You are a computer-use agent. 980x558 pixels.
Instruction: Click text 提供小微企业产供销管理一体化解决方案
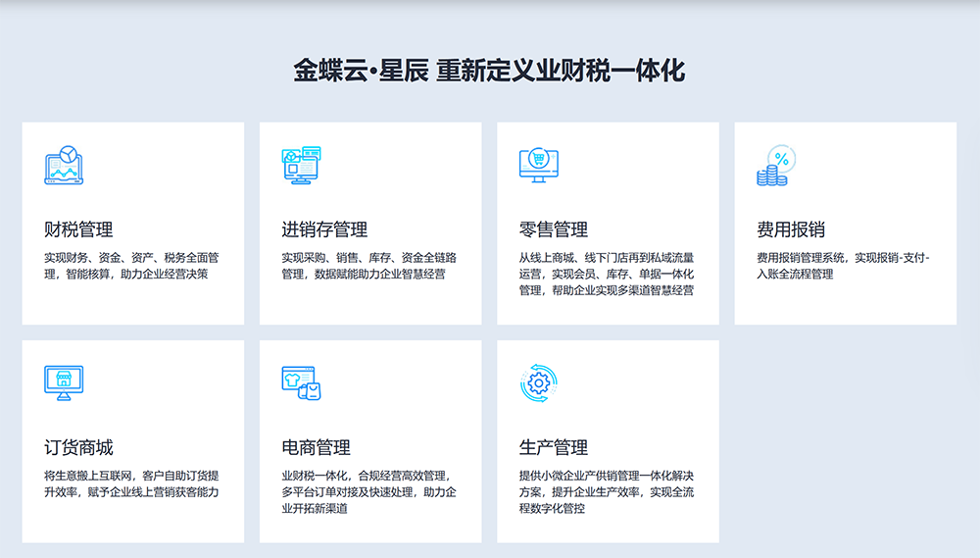tap(607, 483)
